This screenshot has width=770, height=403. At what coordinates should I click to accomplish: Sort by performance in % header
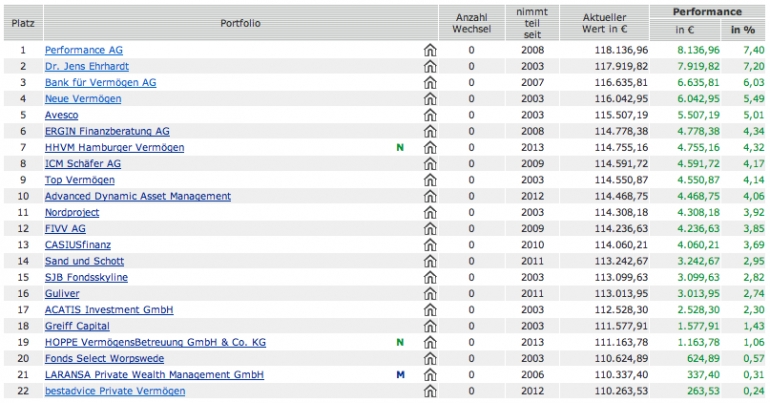tap(743, 30)
